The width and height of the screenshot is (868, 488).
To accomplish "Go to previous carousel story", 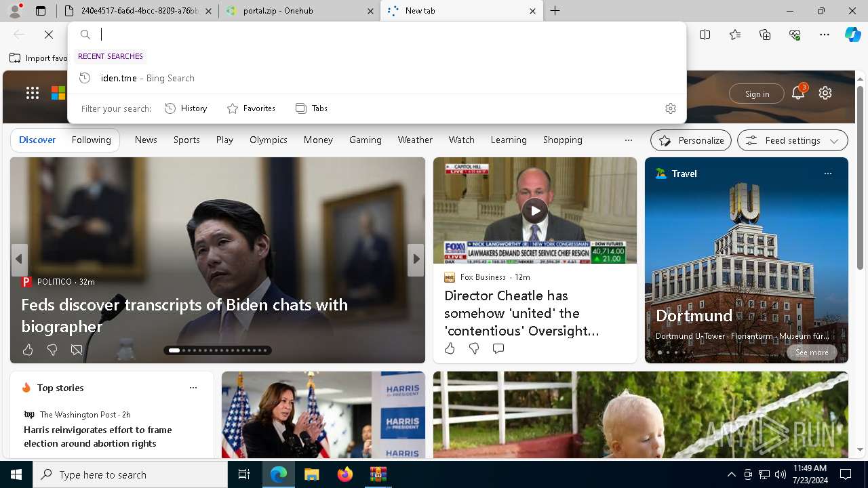I will tap(19, 260).
